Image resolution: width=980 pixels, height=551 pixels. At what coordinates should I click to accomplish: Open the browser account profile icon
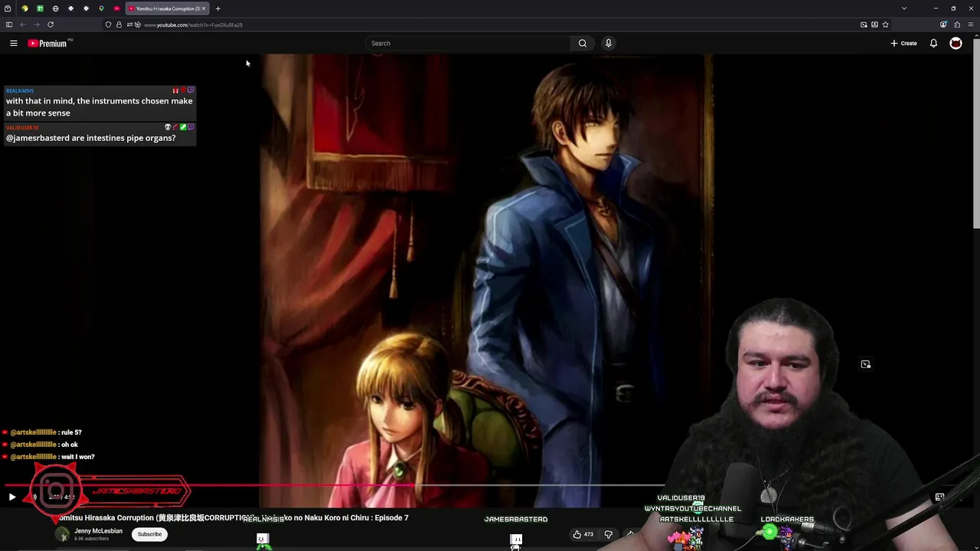(943, 24)
